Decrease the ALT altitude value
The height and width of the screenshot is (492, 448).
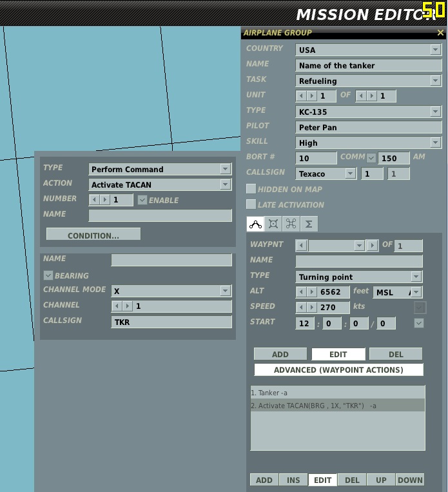point(301,292)
